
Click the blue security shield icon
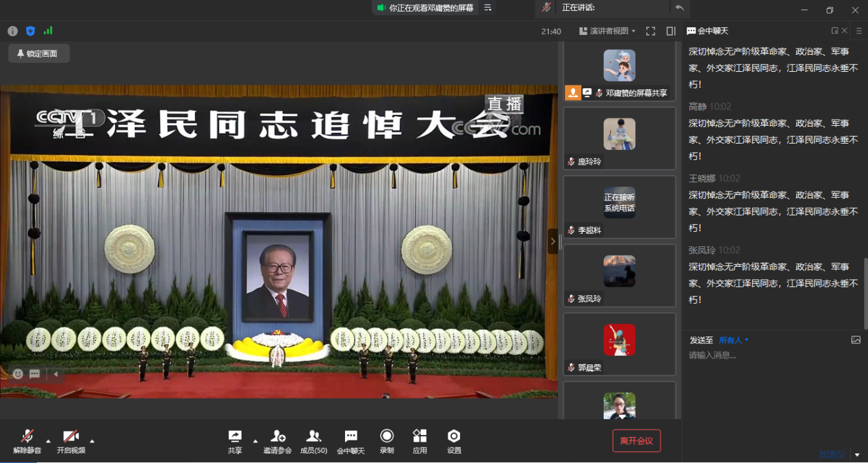[x=30, y=31]
